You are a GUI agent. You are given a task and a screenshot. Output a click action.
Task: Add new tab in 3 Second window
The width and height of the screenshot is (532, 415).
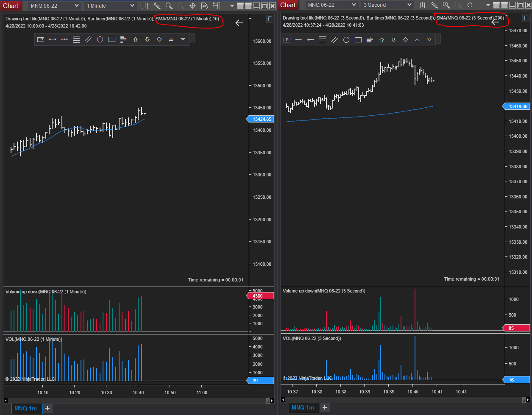tap(325, 407)
